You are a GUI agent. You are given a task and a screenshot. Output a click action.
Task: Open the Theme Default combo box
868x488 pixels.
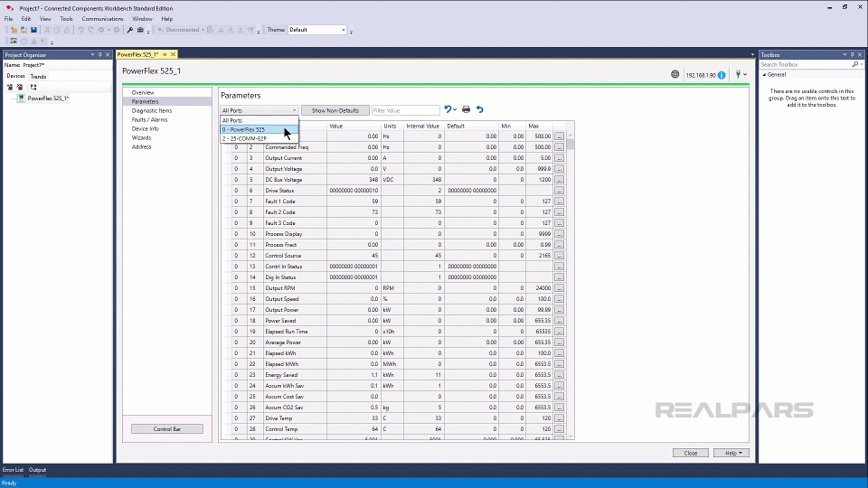pyautogui.click(x=317, y=30)
